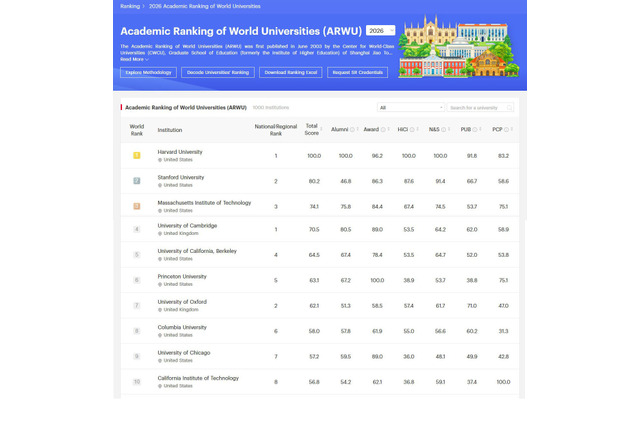640x426 pixels.
Task: Open Massachusetts Institute of Technology entry
Action: (x=204, y=203)
